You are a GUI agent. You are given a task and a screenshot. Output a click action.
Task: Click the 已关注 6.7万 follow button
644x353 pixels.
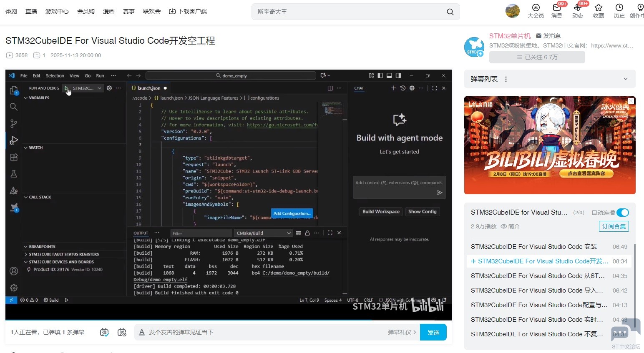tap(537, 57)
